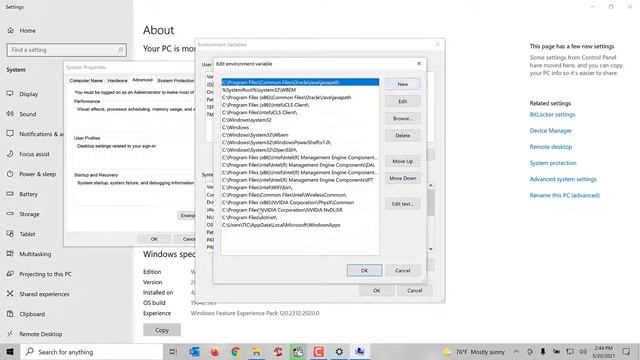640x360 pixels.
Task: Select the WindowsApps path entry
Action: pyautogui.click(x=300, y=225)
